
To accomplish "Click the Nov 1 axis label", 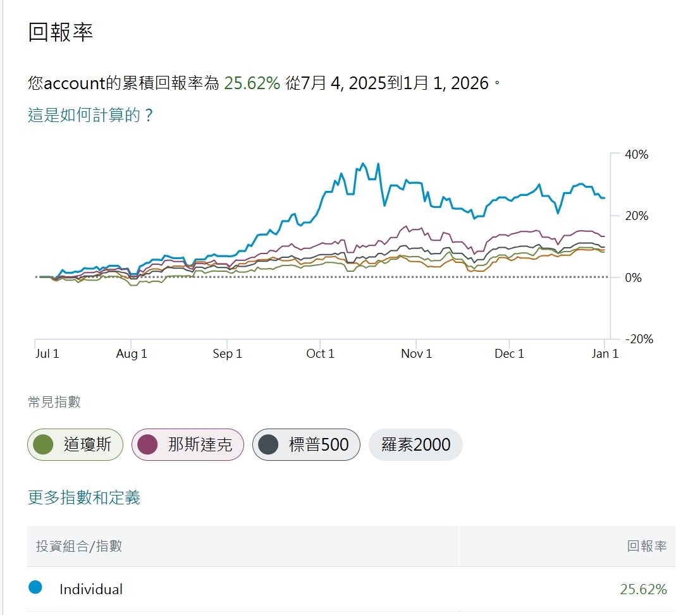I will [417, 353].
